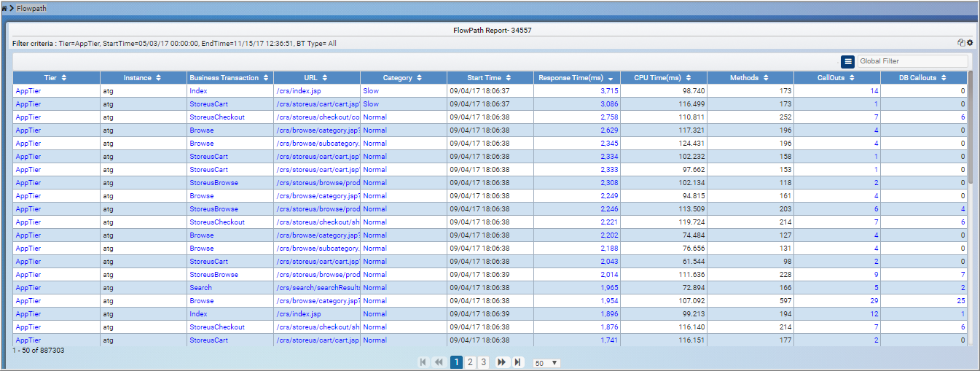Screen dimensions: 980x371
Task: Open response time value 2,629
Action: tap(609, 130)
